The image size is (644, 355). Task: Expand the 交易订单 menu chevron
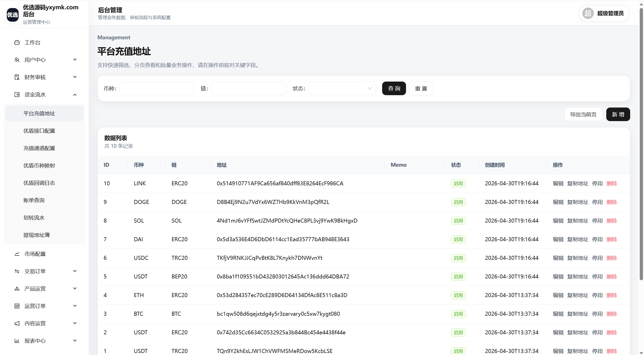(75, 271)
